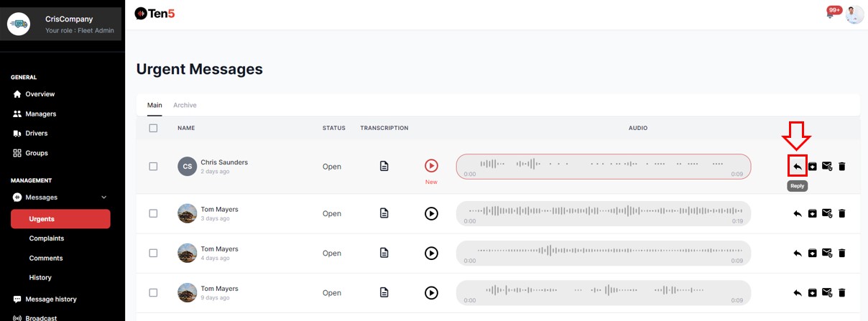868x321 pixels.
Task: Delete the 4 days ago Tom Mayers message
Action: click(x=842, y=253)
